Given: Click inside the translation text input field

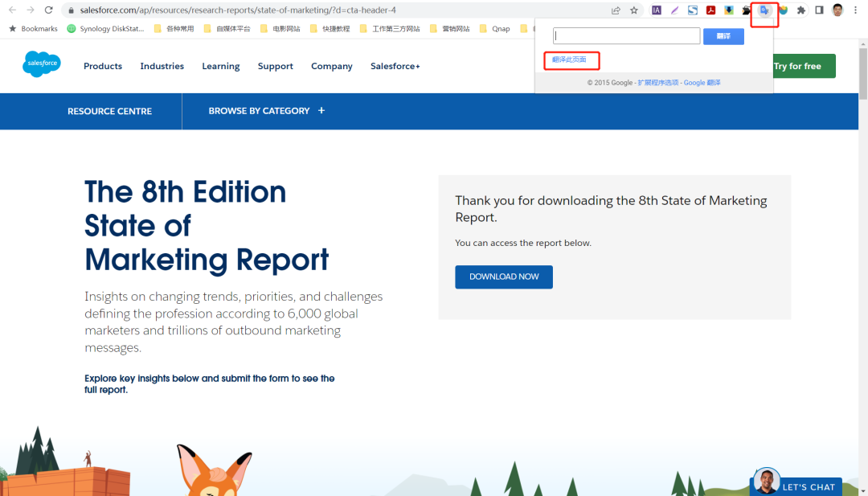Looking at the screenshot, I should point(627,36).
